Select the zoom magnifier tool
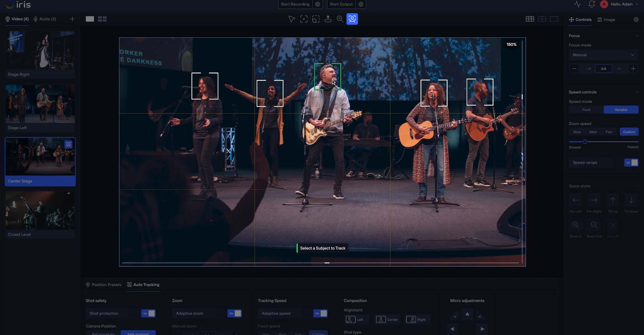 coord(340,19)
